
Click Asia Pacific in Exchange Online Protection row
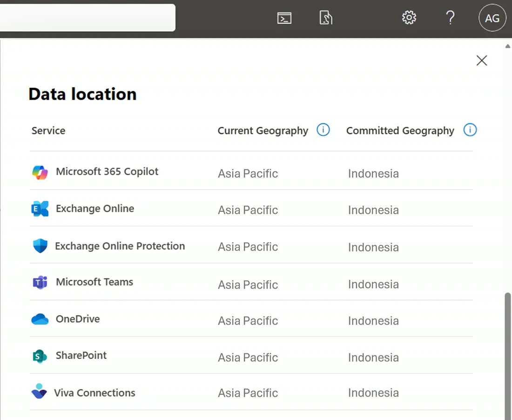pyautogui.click(x=248, y=247)
